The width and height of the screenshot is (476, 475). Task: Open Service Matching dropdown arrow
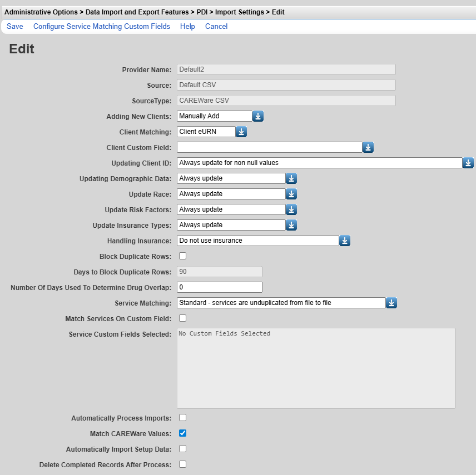pos(391,303)
